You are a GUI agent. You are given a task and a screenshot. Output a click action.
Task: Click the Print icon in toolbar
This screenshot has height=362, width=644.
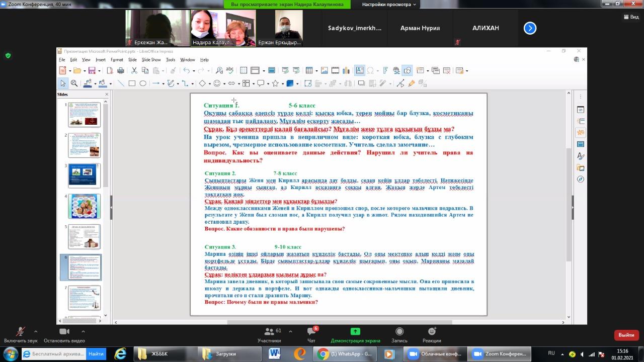121,71
